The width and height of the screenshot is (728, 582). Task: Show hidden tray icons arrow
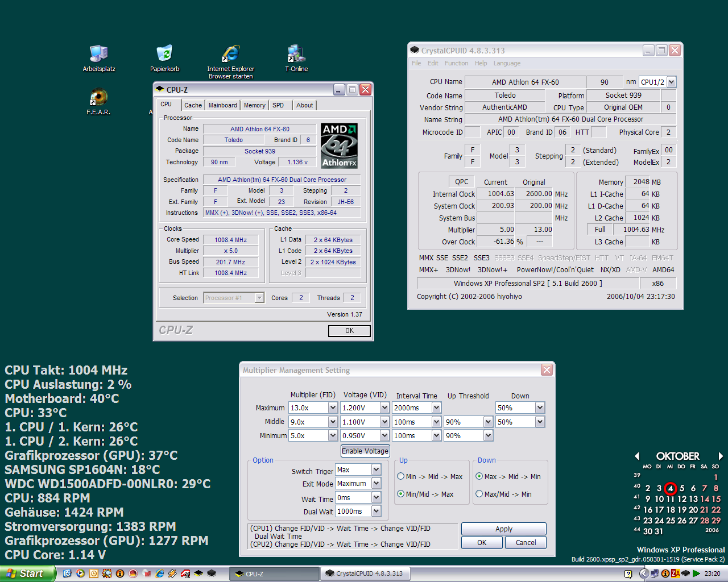(x=644, y=573)
